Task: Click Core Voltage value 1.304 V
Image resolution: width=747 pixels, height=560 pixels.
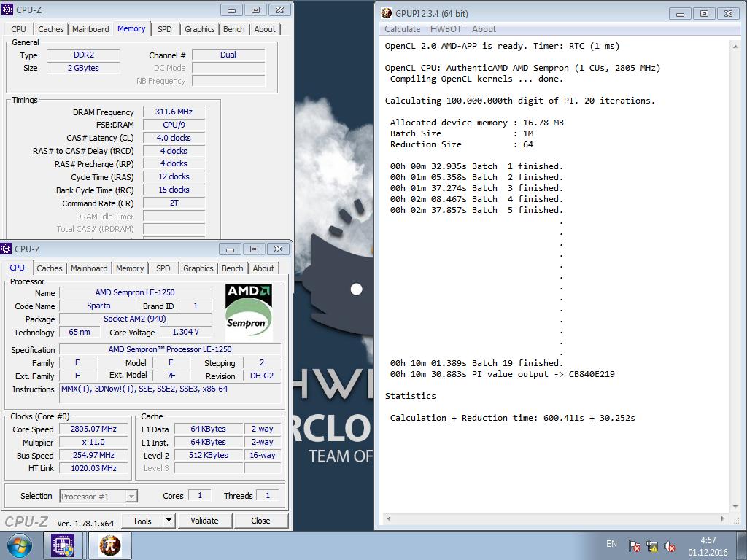Action: click(x=186, y=332)
